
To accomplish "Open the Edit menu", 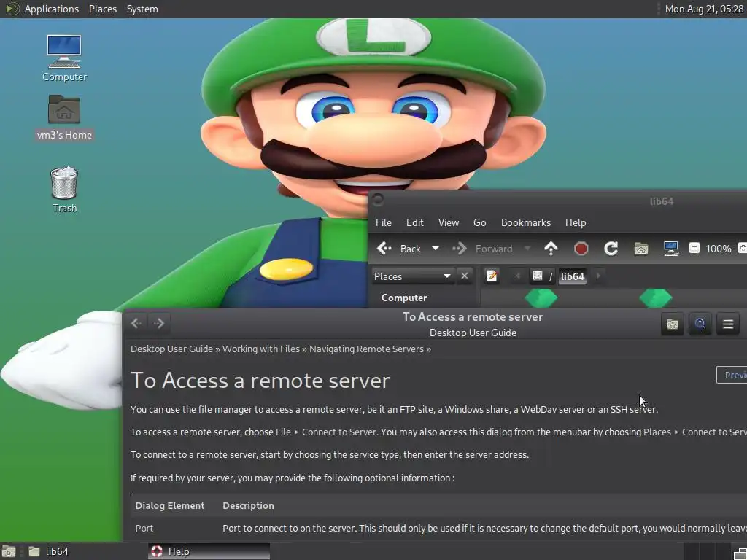I will [414, 222].
